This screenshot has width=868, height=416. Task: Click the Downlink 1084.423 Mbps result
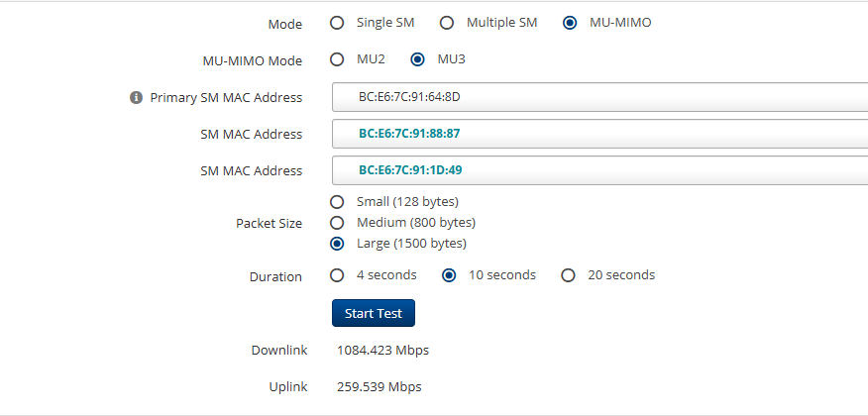(382, 351)
